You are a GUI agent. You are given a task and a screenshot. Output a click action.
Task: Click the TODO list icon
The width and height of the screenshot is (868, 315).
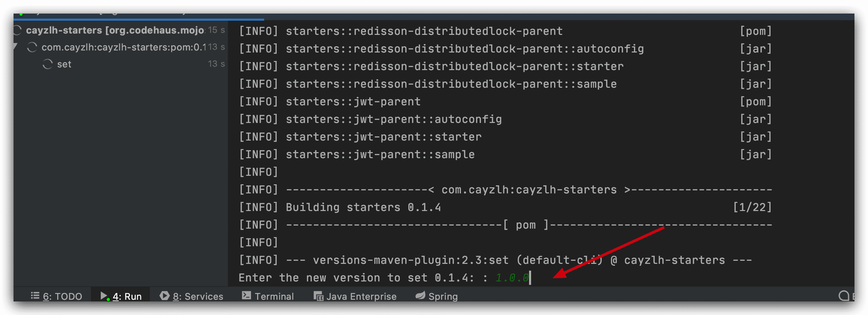tap(35, 296)
